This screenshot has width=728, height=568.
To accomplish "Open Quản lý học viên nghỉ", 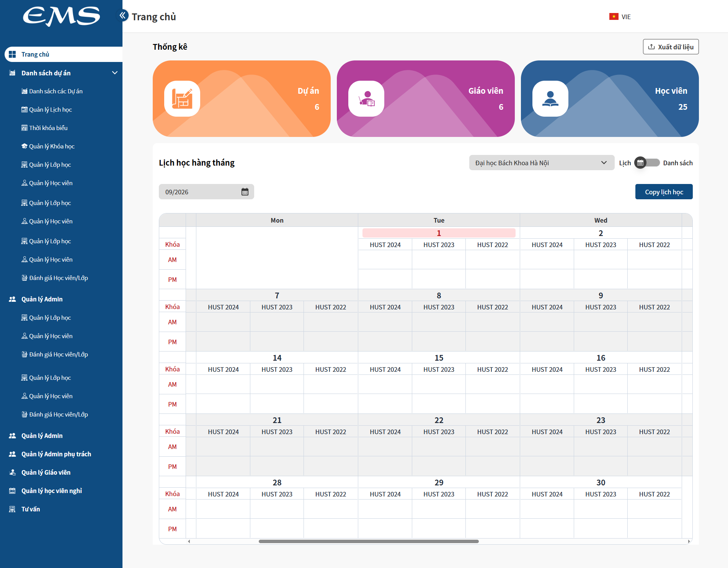I will [52, 491].
